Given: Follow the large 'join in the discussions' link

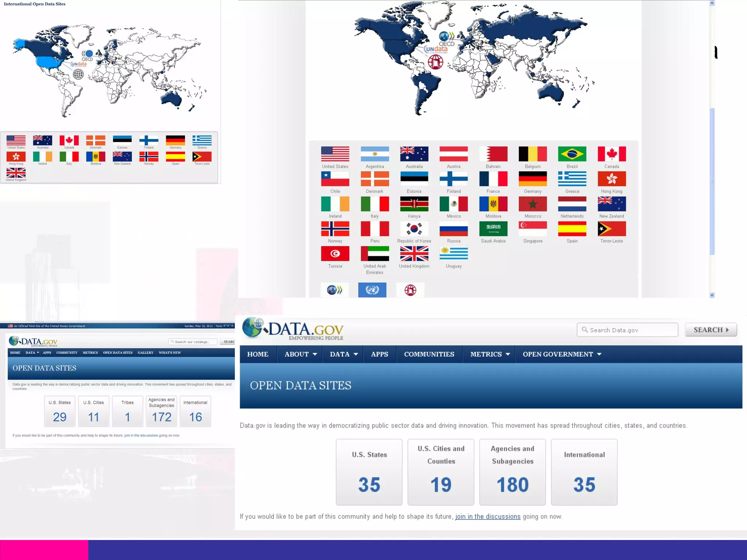Looking at the screenshot, I should 488,516.
